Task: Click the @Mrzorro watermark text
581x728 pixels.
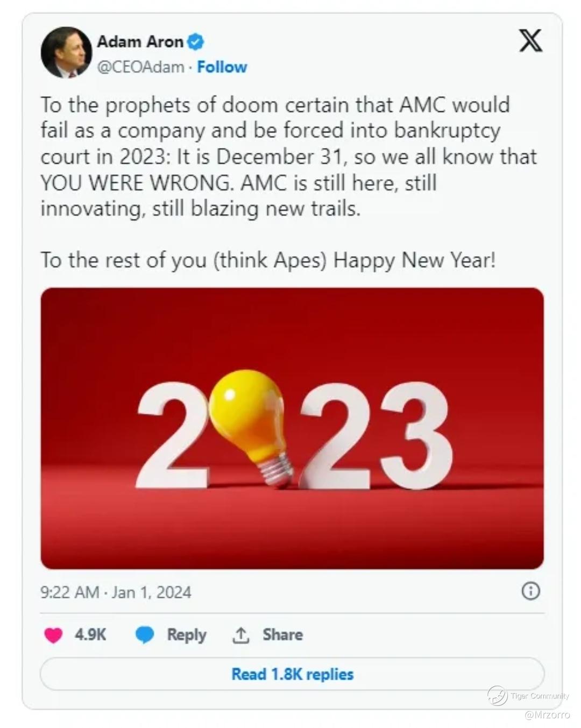Action: click(x=546, y=715)
